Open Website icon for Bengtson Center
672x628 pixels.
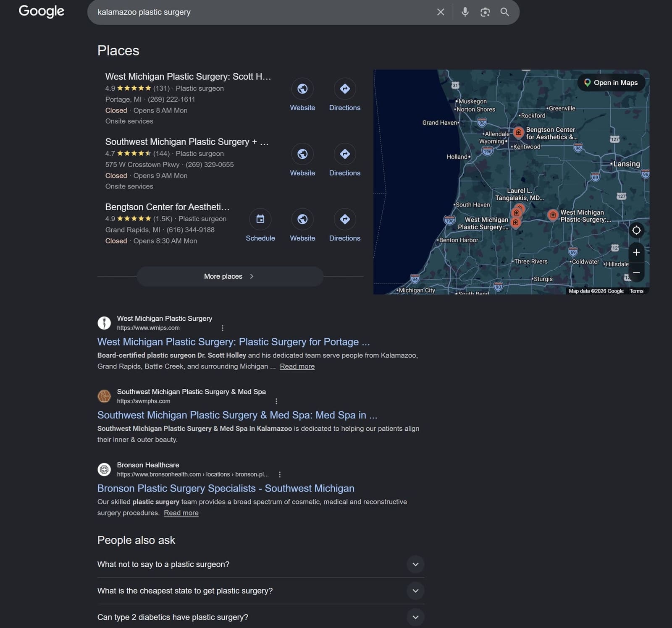point(302,219)
